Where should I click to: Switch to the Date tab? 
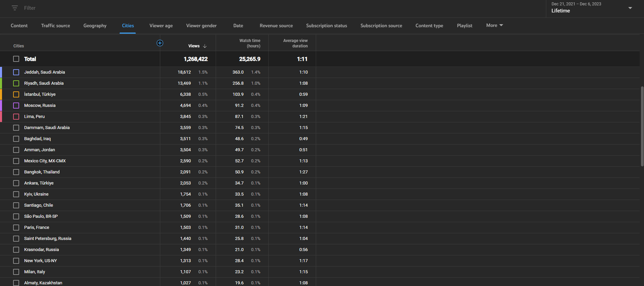pyautogui.click(x=238, y=26)
